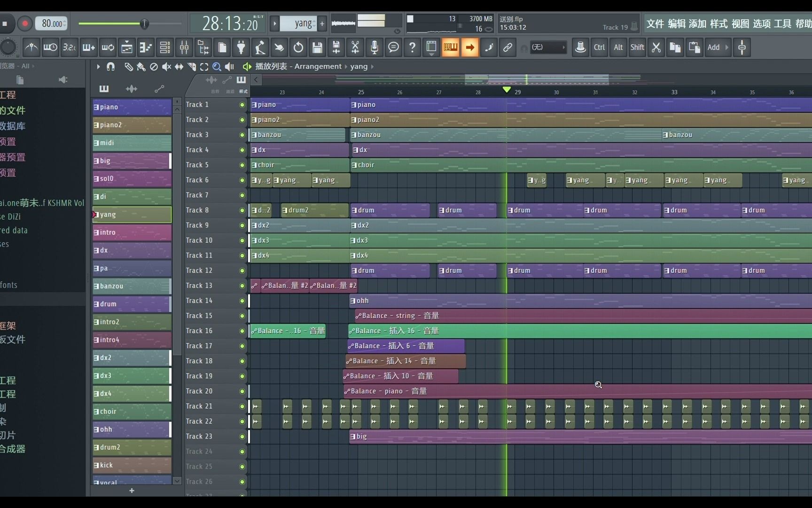
Task: Toggle the red record button
Action: coord(25,24)
